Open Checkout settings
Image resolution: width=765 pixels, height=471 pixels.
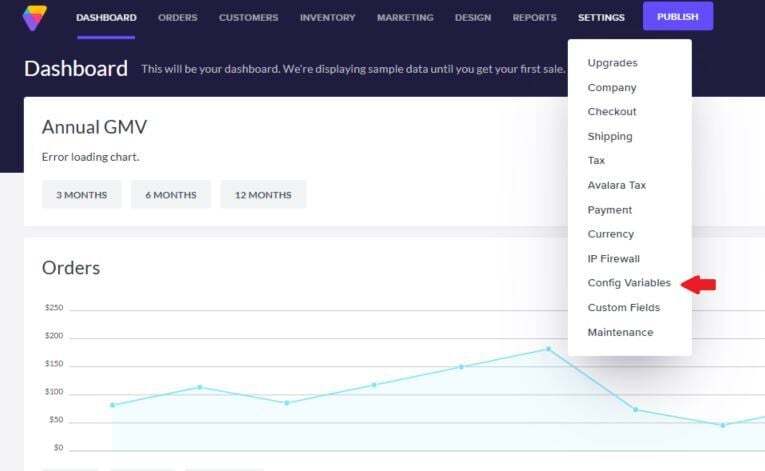(612, 112)
